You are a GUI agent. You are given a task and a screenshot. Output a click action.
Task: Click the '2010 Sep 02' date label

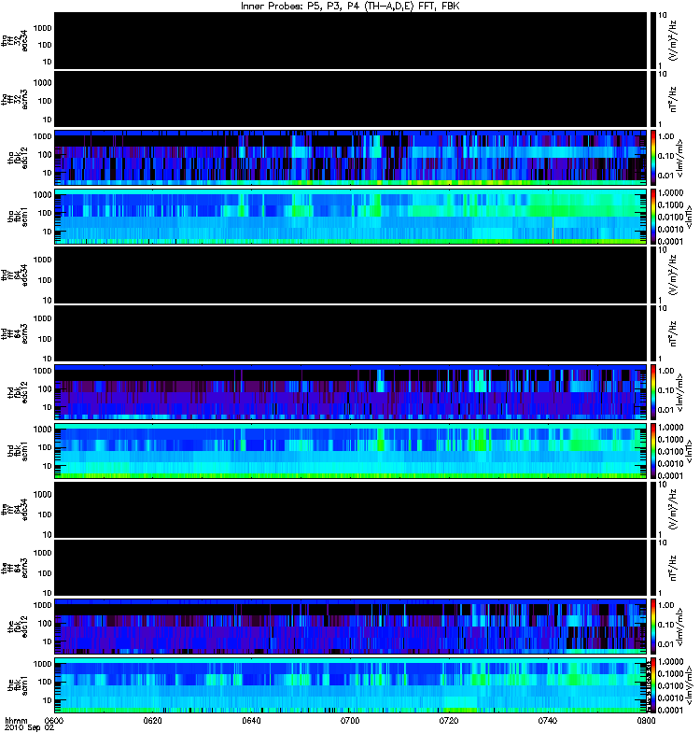(29, 727)
